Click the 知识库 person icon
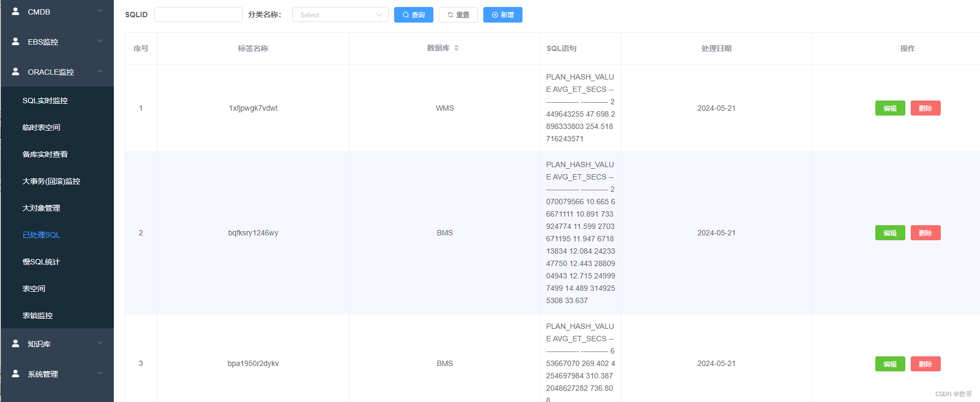The image size is (980, 402). [x=16, y=343]
